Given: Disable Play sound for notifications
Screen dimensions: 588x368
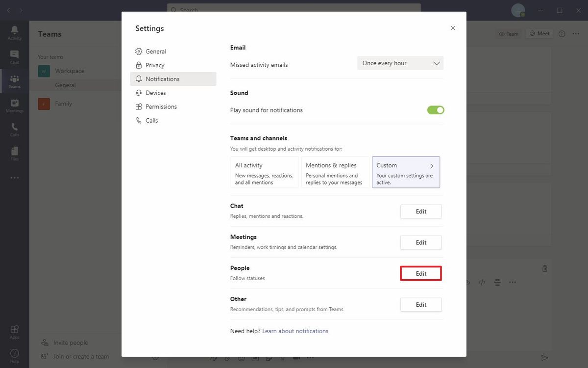Looking at the screenshot, I should [x=435, y=110].
